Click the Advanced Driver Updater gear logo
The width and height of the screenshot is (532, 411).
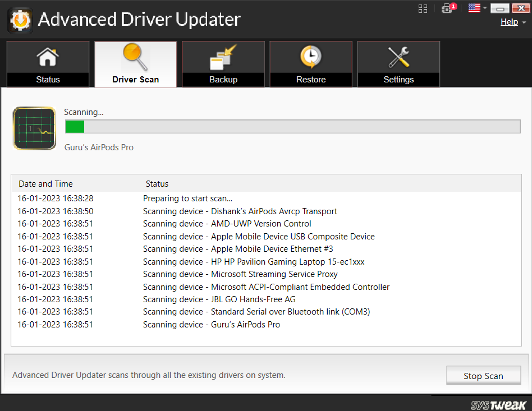pyautogui.click(x=20, y=19)
